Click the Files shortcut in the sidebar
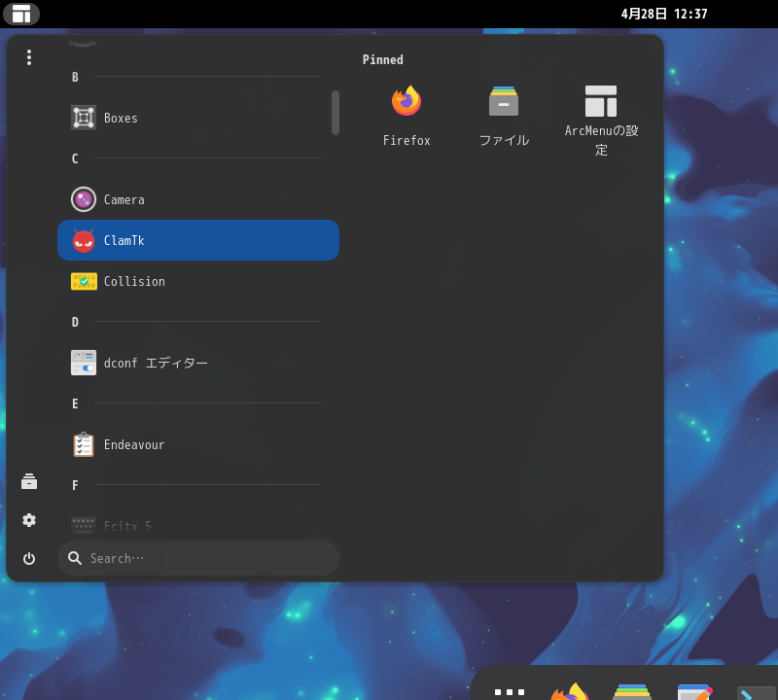This screenshot has width=778, height=700. pos(29,481)
